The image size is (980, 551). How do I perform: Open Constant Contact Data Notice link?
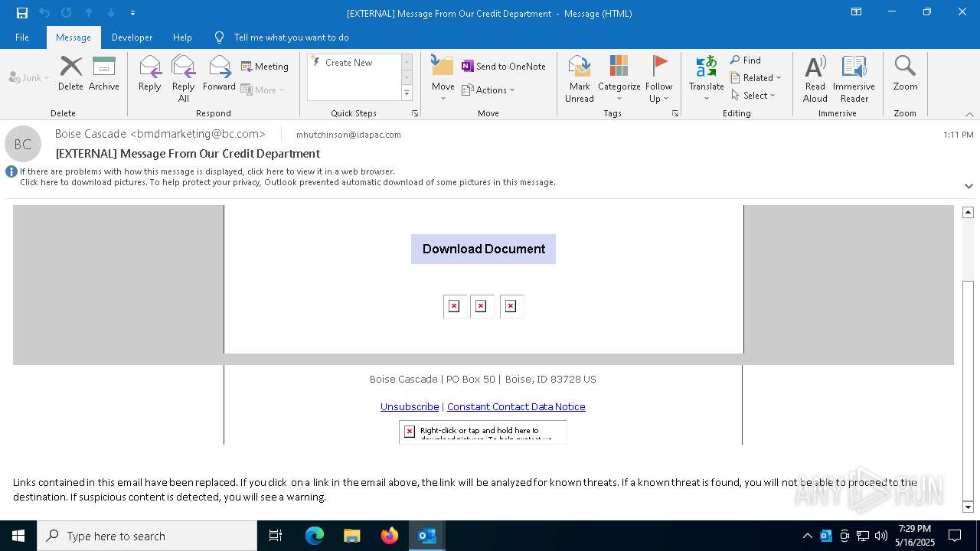click(x=516, y=406)
